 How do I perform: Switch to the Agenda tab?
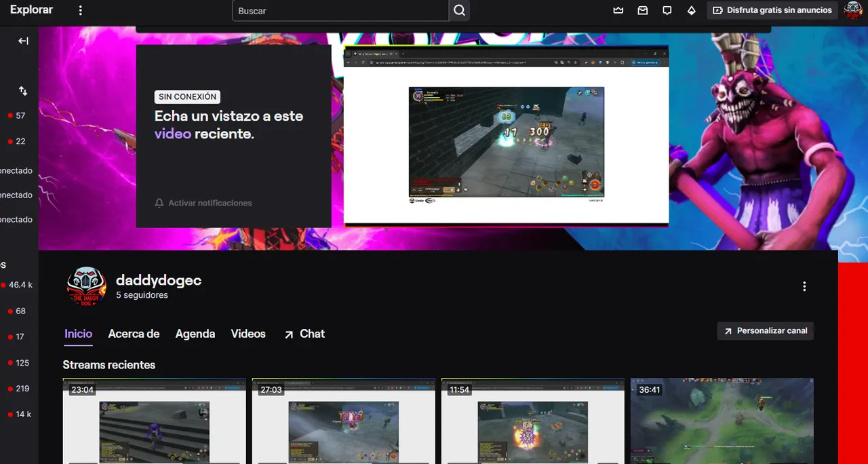[195, 334]
